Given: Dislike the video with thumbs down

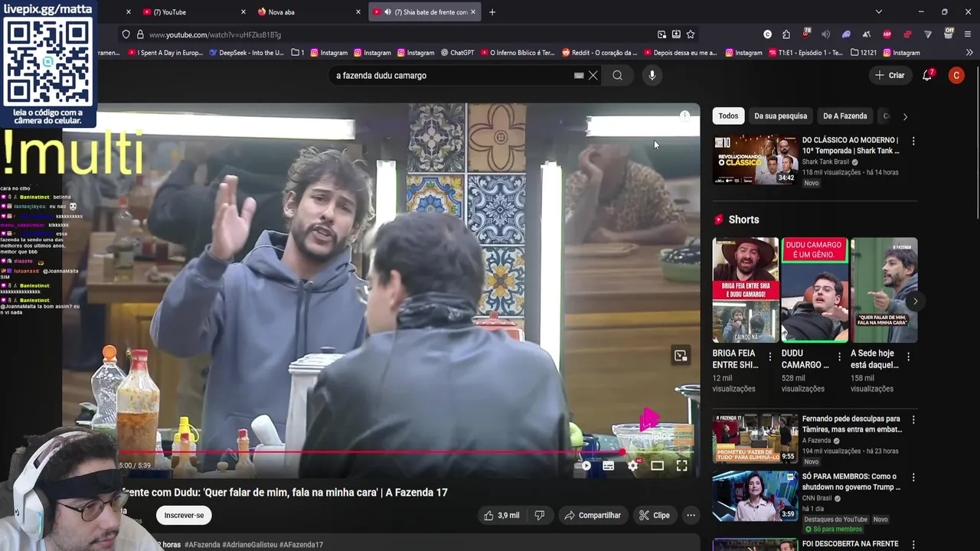Looking at the screenshot, I should click(x=540, y=515).
